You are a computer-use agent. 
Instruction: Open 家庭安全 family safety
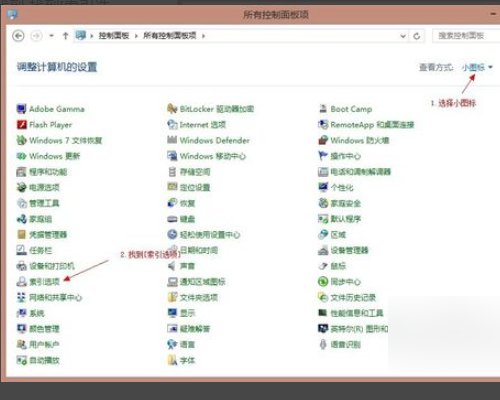click(340, 203)
